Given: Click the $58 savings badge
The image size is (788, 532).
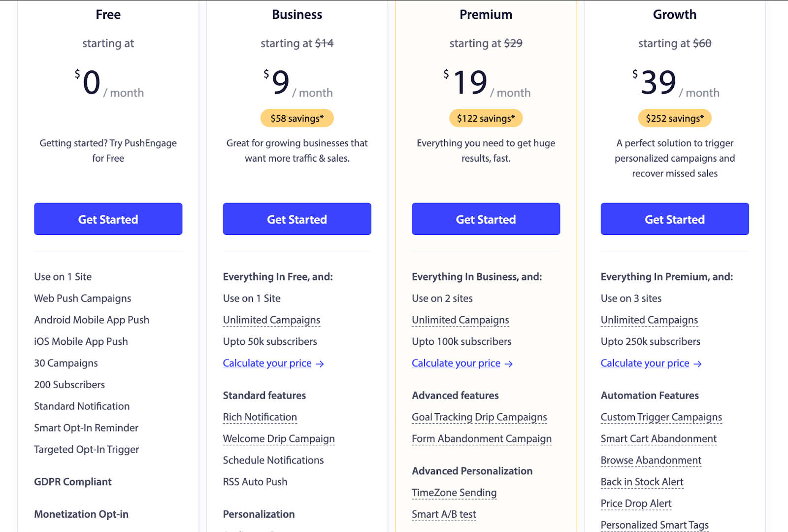Looking at the screenshot, I should (x=297, y=118).
